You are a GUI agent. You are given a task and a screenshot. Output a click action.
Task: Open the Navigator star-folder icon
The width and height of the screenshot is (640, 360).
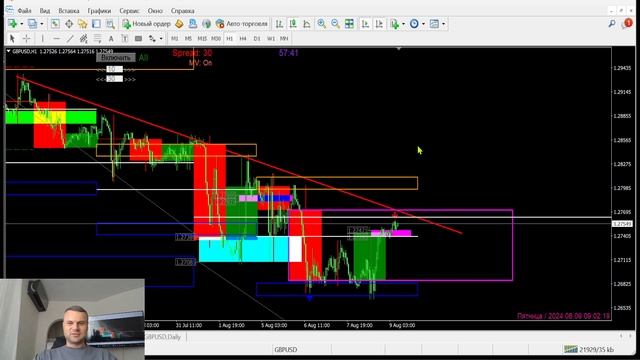[x=82, y=24]
